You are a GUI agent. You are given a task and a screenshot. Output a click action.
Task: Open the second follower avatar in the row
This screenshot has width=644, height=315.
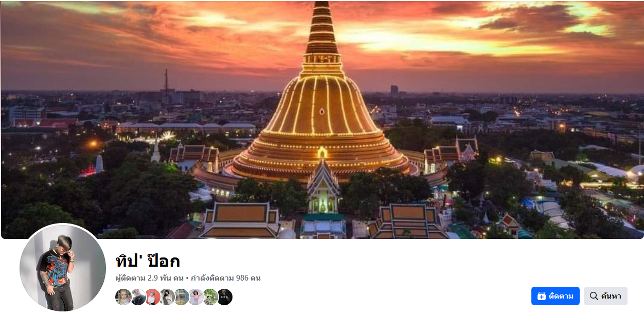pyautogui.click(x=138, y=297)
